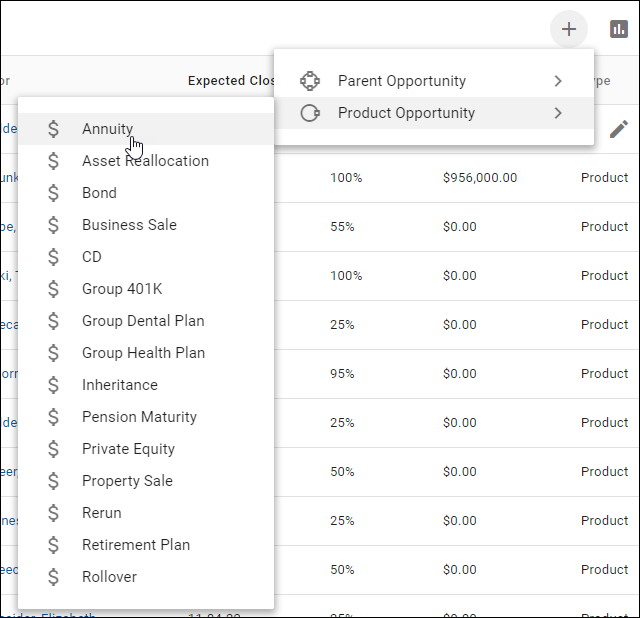Image resolution: width=640 pixels, height=618 pixels.
Task: Select Pension Maturity option
Action: pyautogui.click(x=139, y=417)
